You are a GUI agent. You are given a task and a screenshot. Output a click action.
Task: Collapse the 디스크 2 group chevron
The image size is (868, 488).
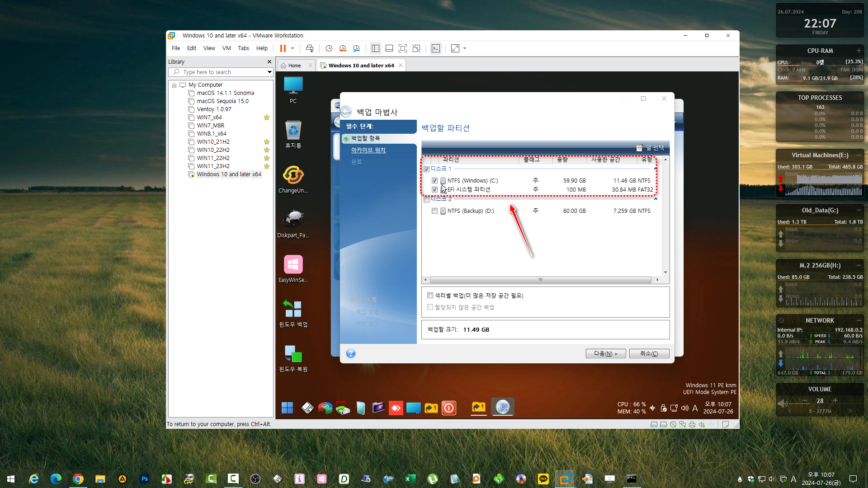656,199
